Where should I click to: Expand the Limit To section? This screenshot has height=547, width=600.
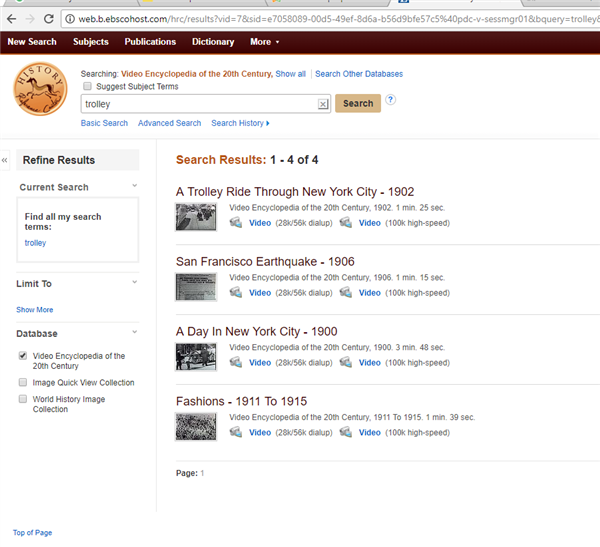[x=135, y=282]
